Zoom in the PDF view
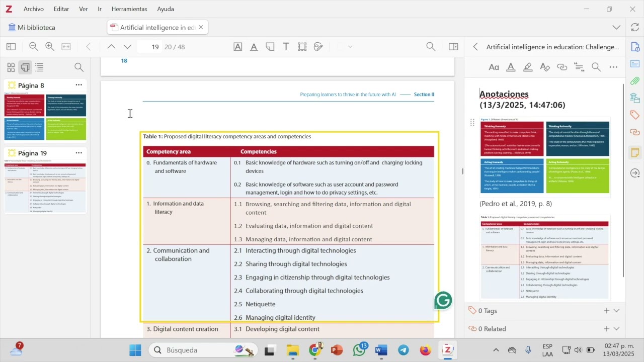The width and height of the screenshot is (644, 362). coord(50,47)
